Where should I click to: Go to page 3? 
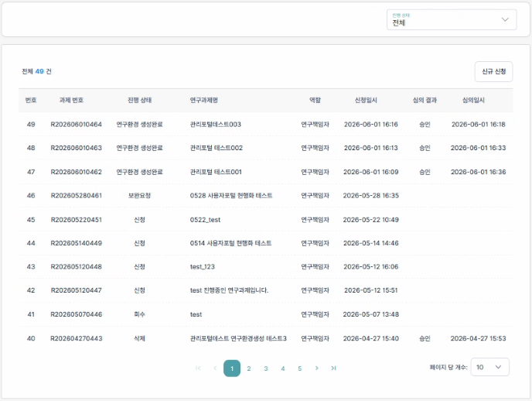pos(266,368)
